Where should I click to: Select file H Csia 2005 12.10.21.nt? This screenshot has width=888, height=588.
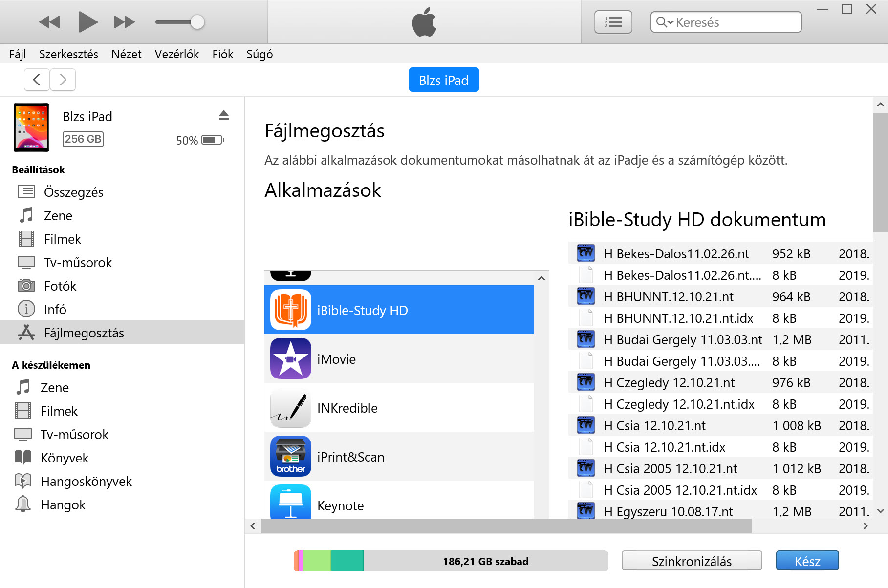pyautogui.click(x=720, y=468)
